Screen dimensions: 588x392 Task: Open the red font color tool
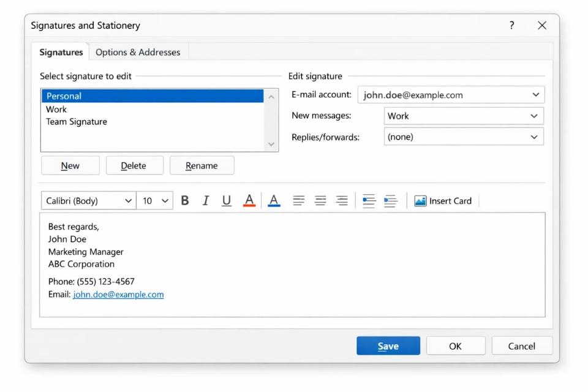pos(249,200)
